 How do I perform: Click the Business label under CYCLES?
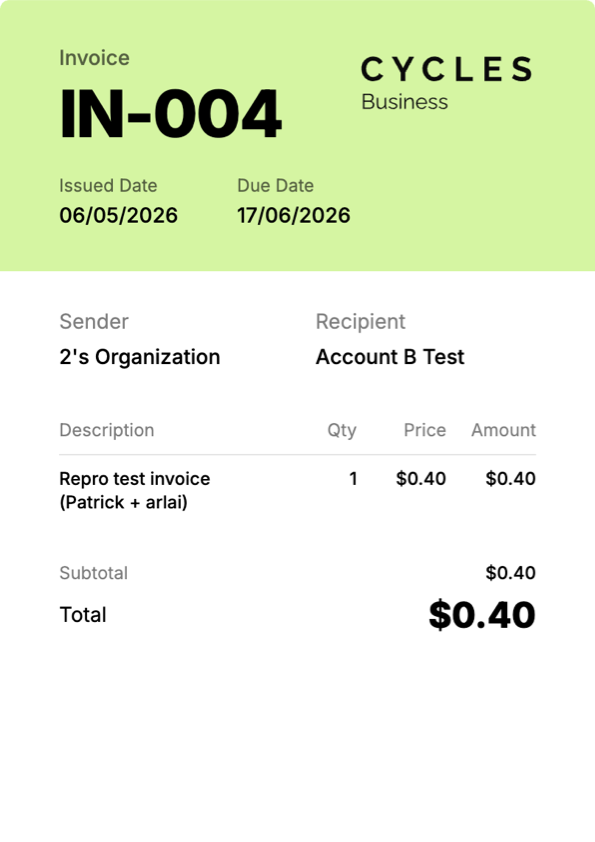click(x=404, y=102)
